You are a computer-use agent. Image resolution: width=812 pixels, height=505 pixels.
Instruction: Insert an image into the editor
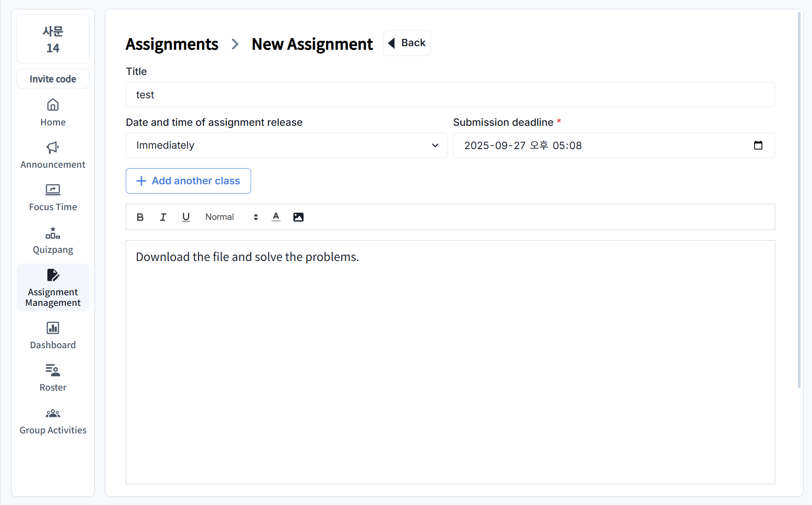[x=298, y=217]
